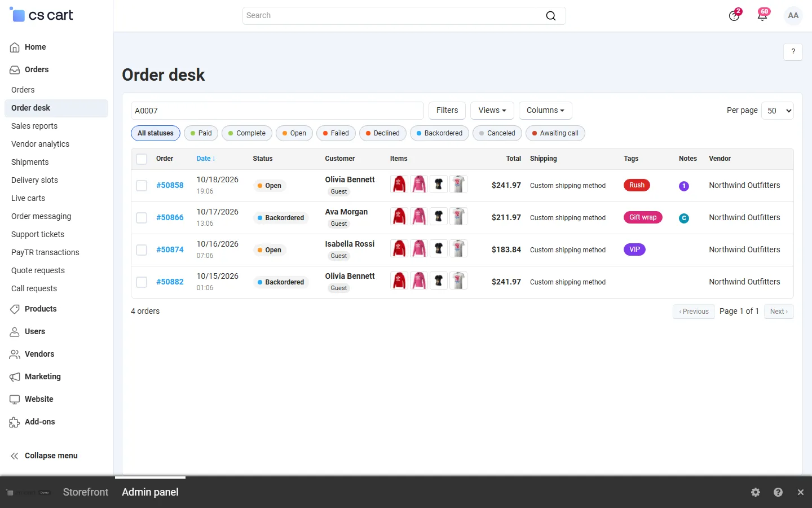Go to the Next page

779,312
